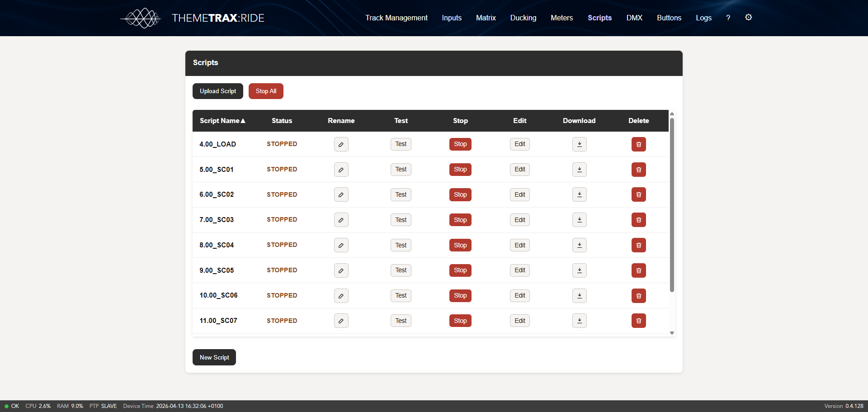Edit the 5.00_SC01 script
The width and height of the screenshot is (868, 412).
click(519, 170)
